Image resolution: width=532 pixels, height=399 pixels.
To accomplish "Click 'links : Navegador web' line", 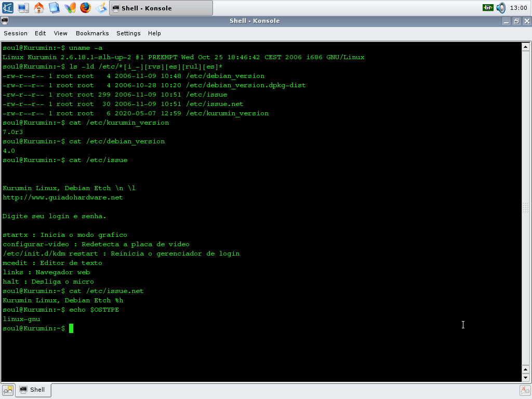I will [x=46, y=272].
